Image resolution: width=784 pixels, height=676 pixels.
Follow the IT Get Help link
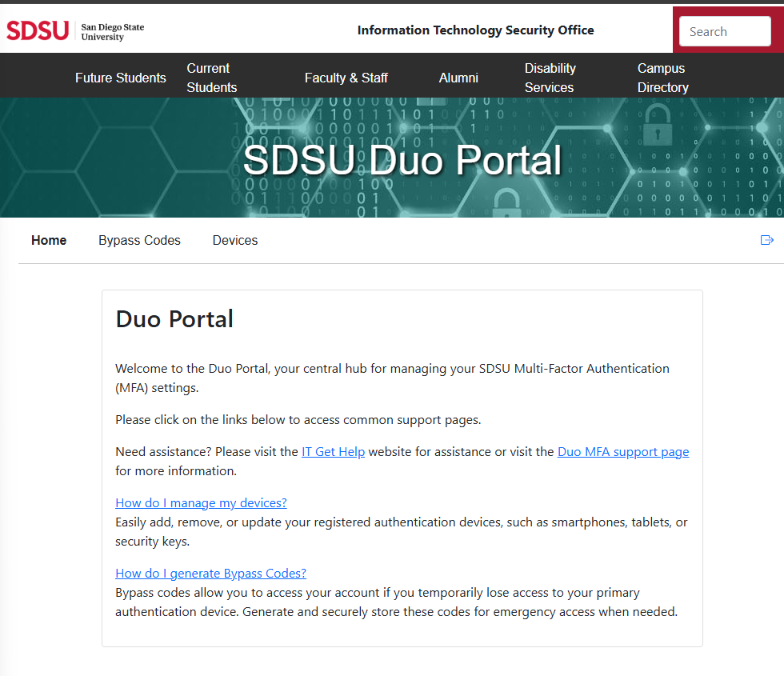point(333,452)
